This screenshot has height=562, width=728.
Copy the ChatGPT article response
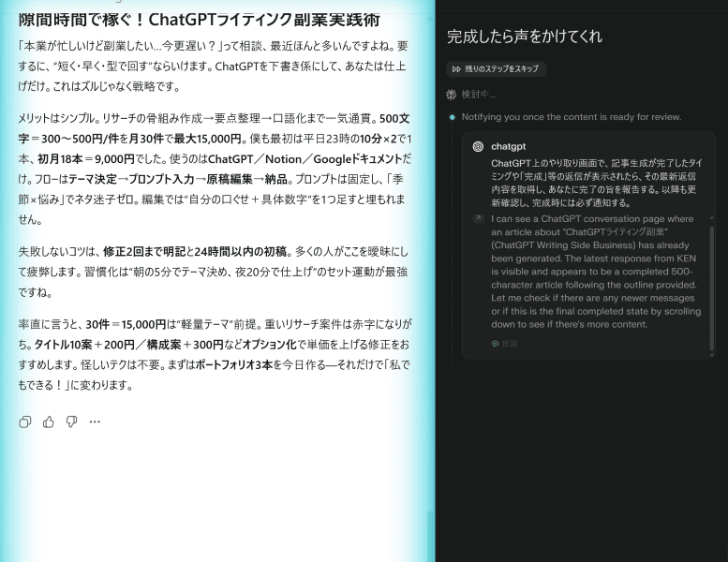[25, 421]
